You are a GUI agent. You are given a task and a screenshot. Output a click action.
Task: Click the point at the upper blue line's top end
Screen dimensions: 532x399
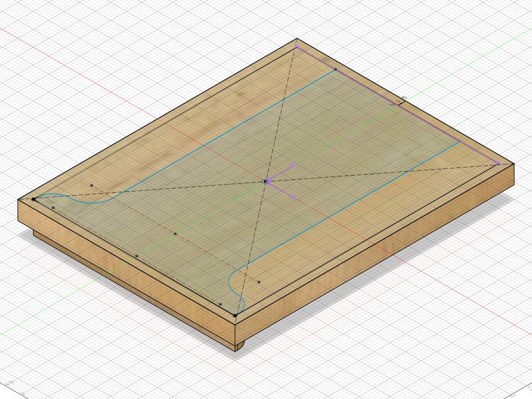tap(336, 70)
